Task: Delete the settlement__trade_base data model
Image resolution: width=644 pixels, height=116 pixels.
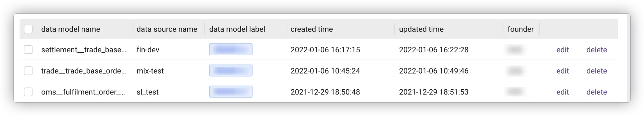Action: click(596, 50)
